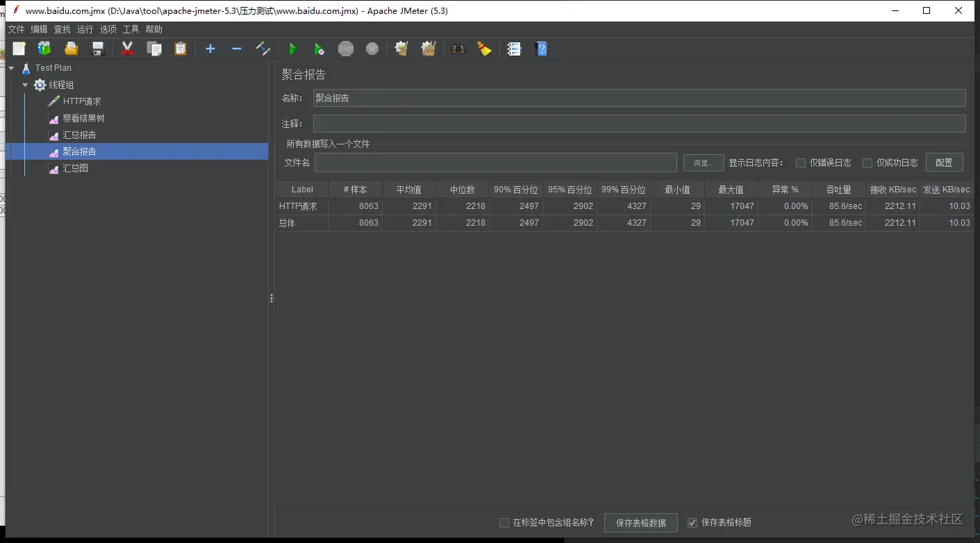The width and height of the screenshot is (980, 543).
Task: Collapse all nodes with the minus icon
Action: tap(237, 49)
